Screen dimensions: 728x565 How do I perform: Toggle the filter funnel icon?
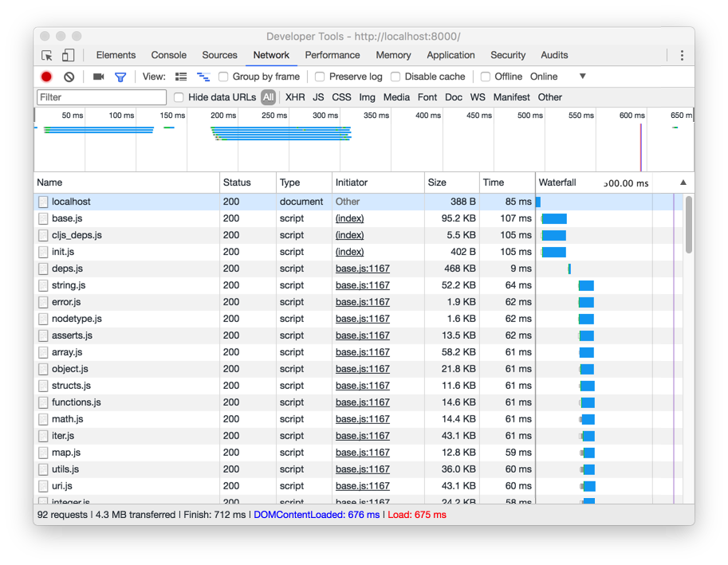[120, 77]
